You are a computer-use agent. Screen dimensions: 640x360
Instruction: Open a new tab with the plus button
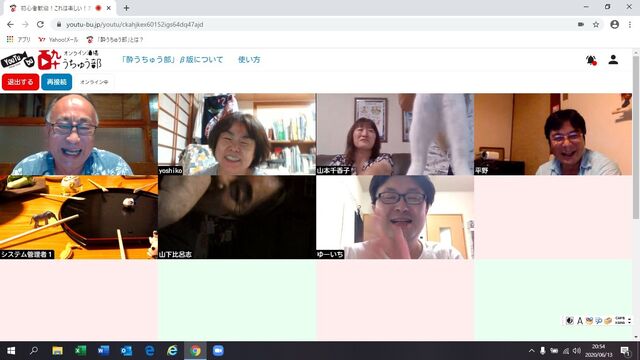coord(126,8)
